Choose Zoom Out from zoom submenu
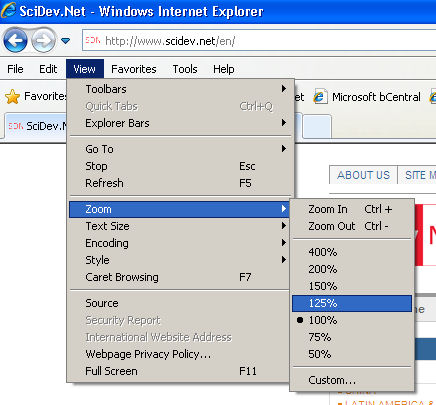The width and height of the screenshot is (436, 405). click(352, 226)
